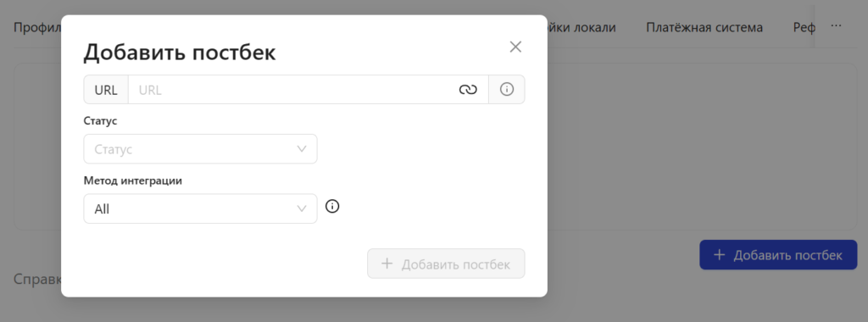Image resolution: width=868 pixels, height=322 pixels.
Task: Switch to the локали settings tab
Action: coord(581,27)
